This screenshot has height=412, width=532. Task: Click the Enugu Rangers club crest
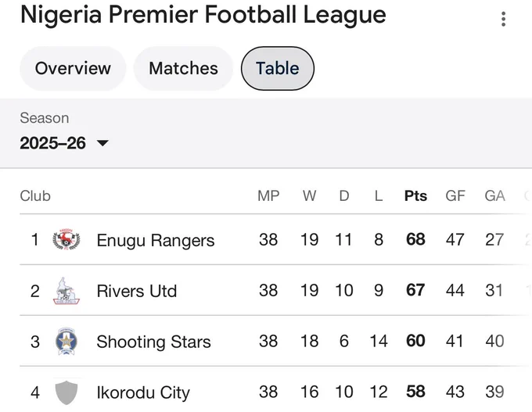(66, 239)
